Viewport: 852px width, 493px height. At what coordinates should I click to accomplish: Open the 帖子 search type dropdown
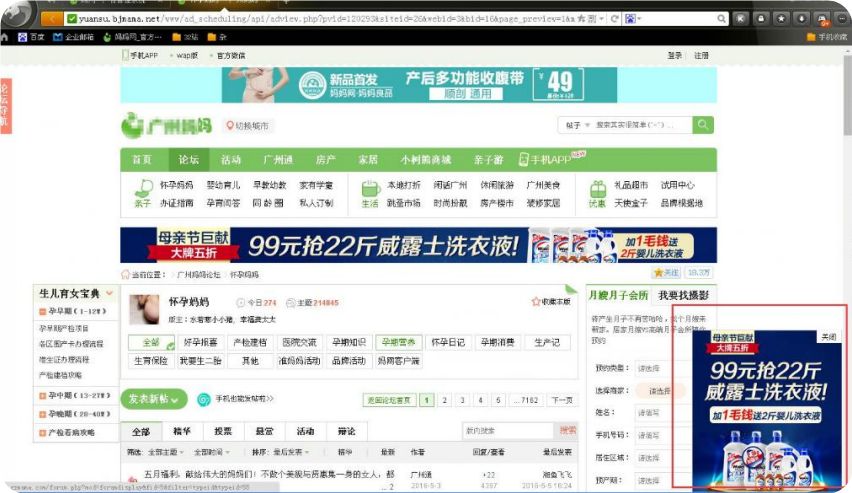tap(577, 125)
